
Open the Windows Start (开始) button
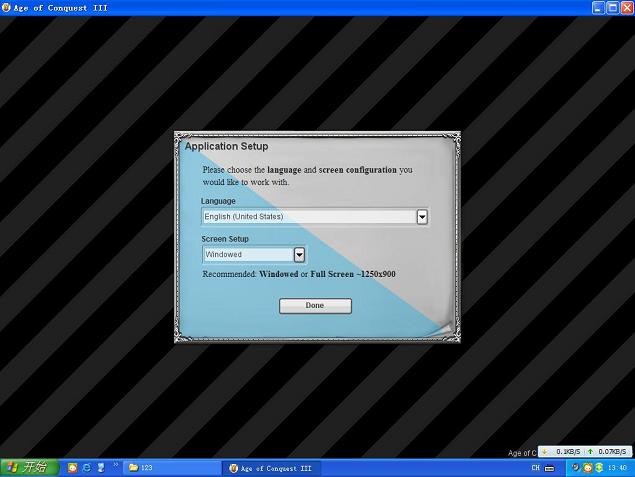tap(29, 468)
